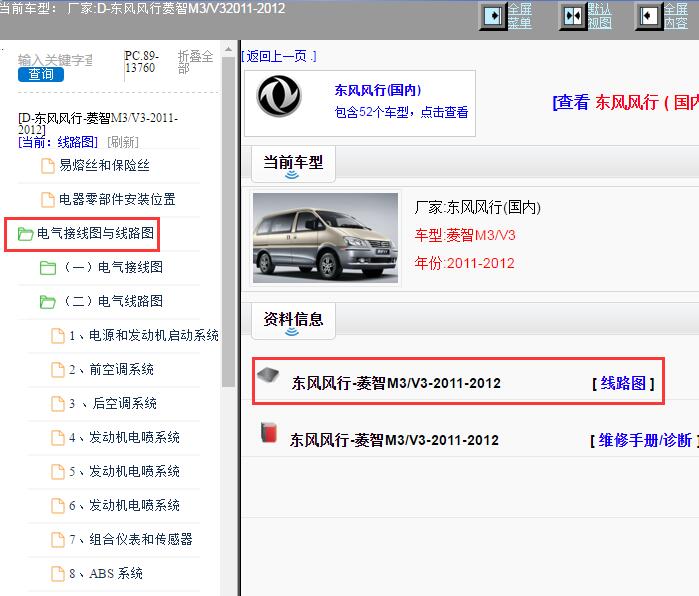The height and width of the screenshot is (596, 699).
Task: Click 折叠全部 to collapse all
Action: point(195,62)
